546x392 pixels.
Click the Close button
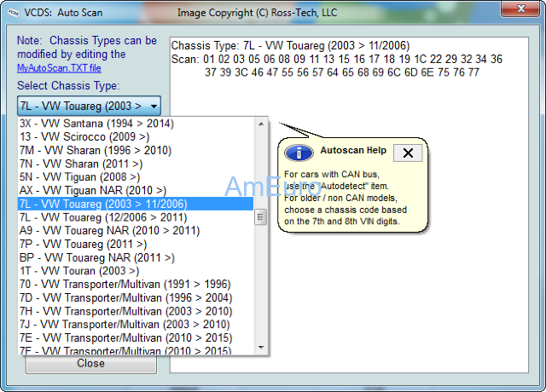91,364
